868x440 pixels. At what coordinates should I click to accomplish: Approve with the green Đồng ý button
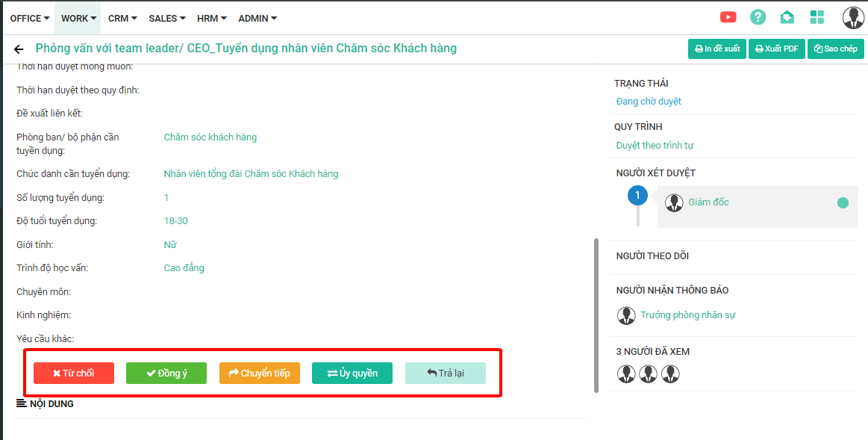coord(166,374)
